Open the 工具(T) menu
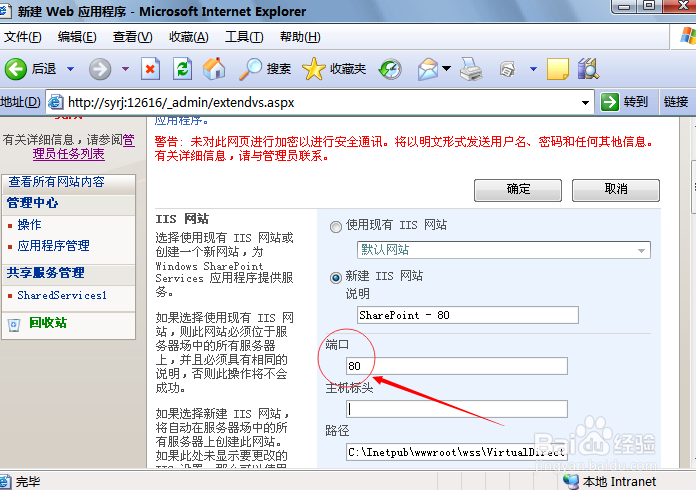 pos(244,37)
